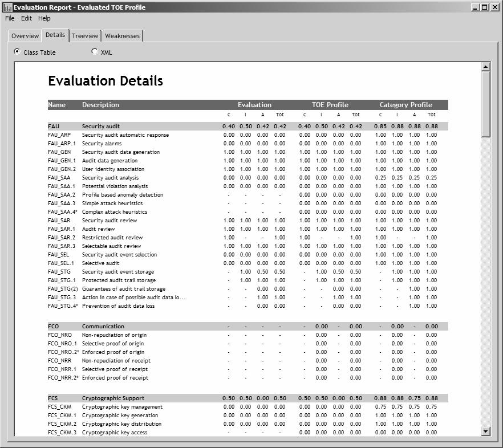This screenshot has height=448, width=503.
Task: Click User identity association description
Action: pos(113,169)
